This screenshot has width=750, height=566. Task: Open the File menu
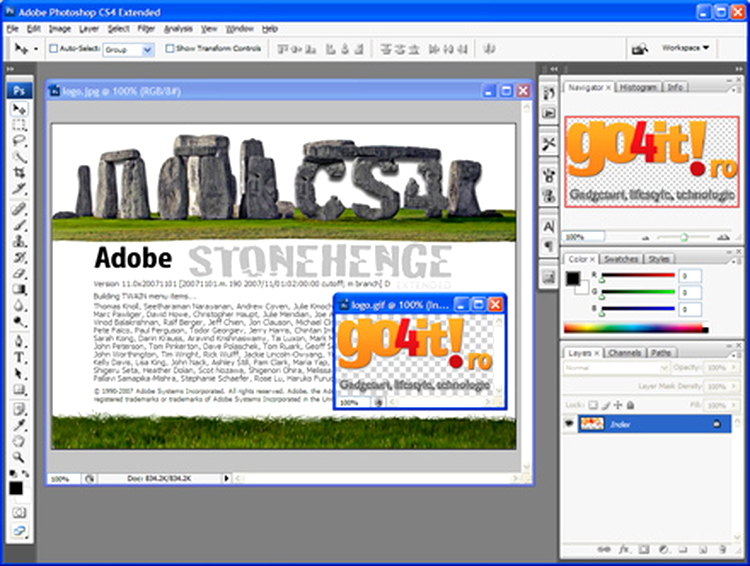12,29
